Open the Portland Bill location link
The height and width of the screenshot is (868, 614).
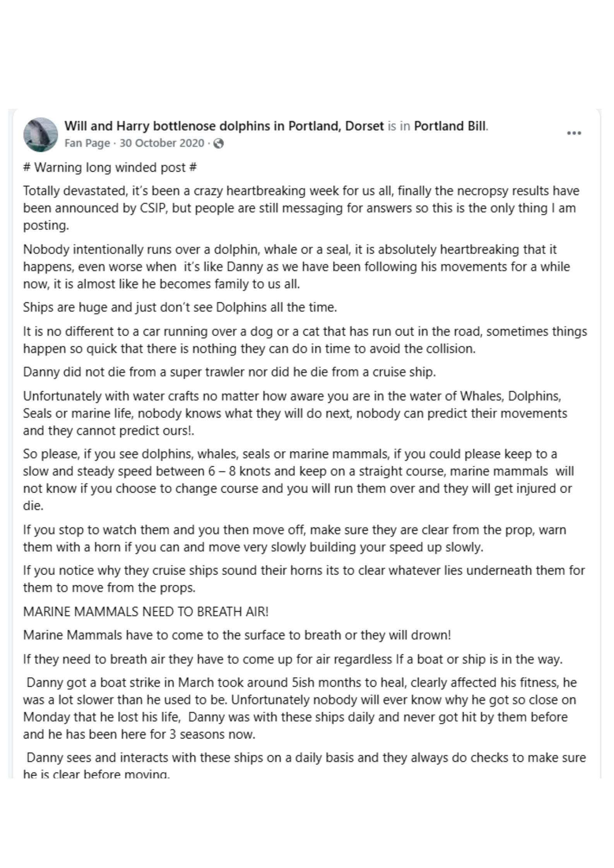(x=450, y=126)
